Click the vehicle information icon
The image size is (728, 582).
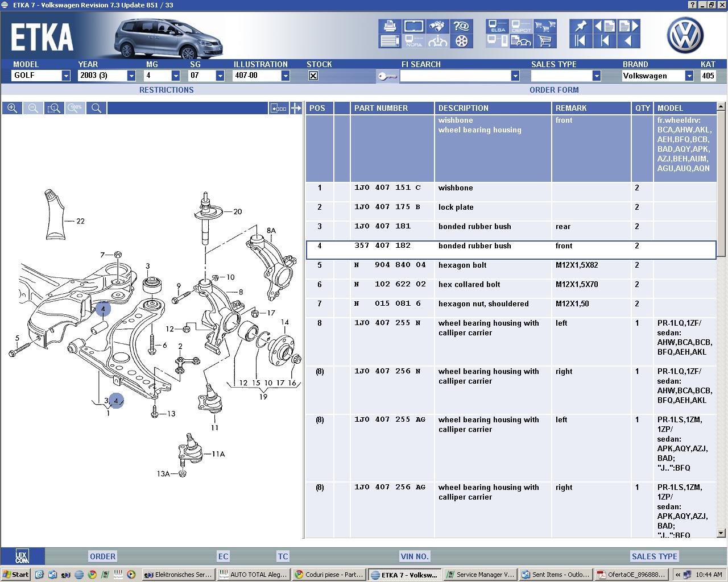(437, 41)
